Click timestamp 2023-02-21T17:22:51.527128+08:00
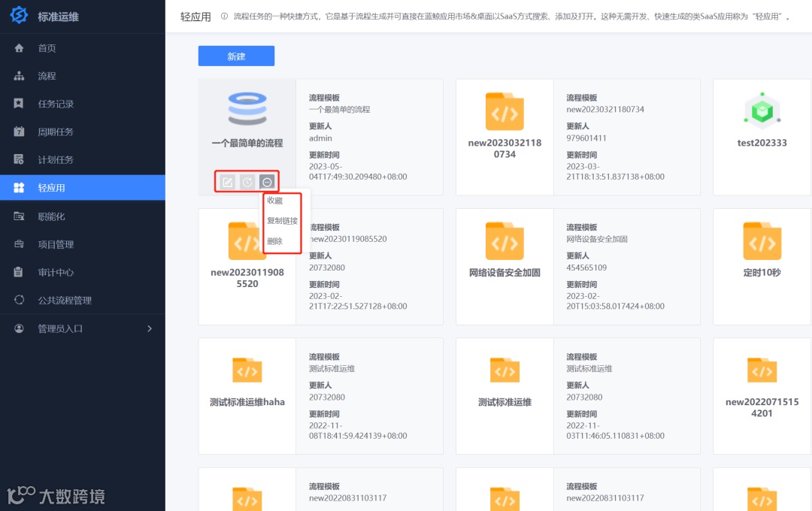Image resolution: width=812 pixels, height=511 pixels. pos(358,301)
